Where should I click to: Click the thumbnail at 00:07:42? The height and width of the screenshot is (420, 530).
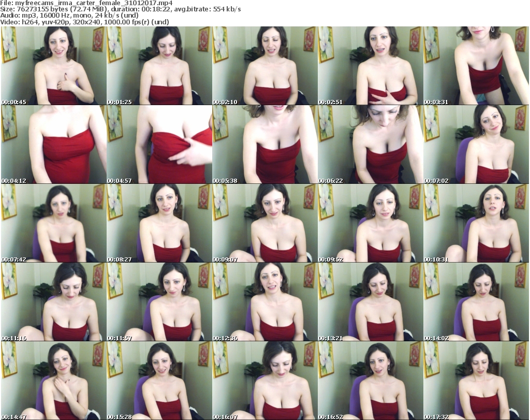coord(53,223)
